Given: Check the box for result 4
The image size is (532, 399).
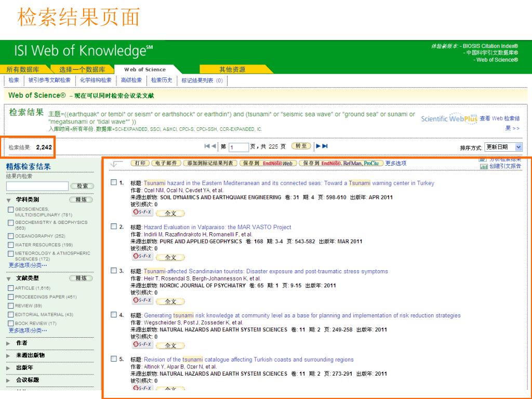Looking at the screenshot, I should coord(114,315).
